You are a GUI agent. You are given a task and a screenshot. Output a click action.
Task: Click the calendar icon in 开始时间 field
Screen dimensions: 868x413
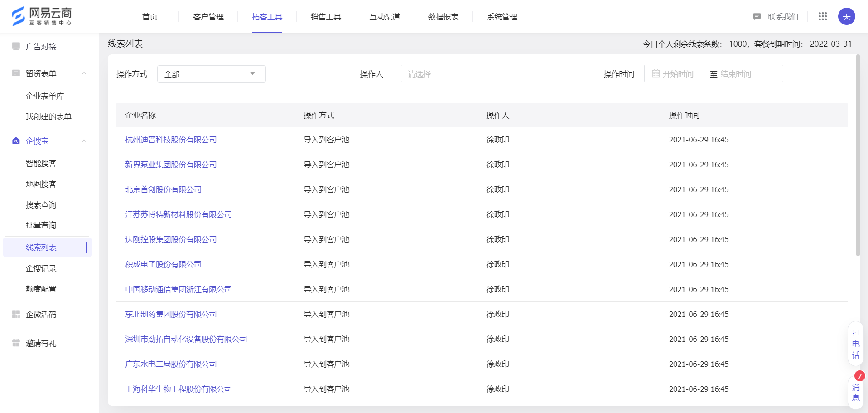[656, 73]
